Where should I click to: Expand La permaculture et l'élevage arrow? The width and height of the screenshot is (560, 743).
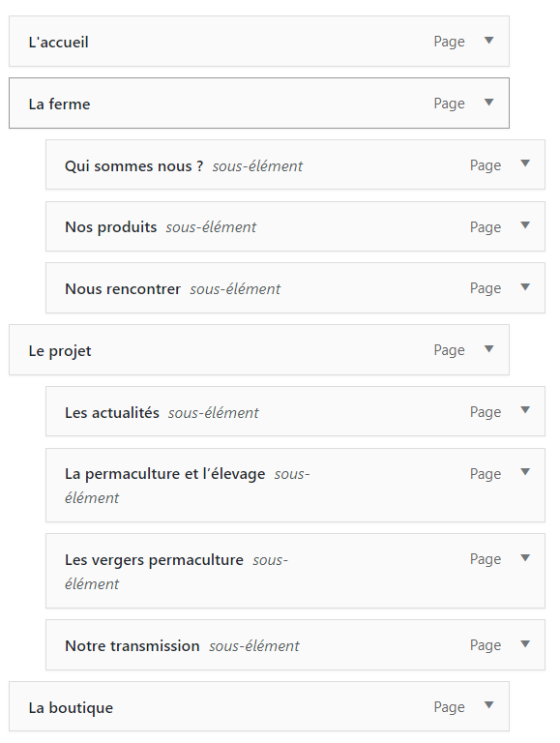pos(525,472)
